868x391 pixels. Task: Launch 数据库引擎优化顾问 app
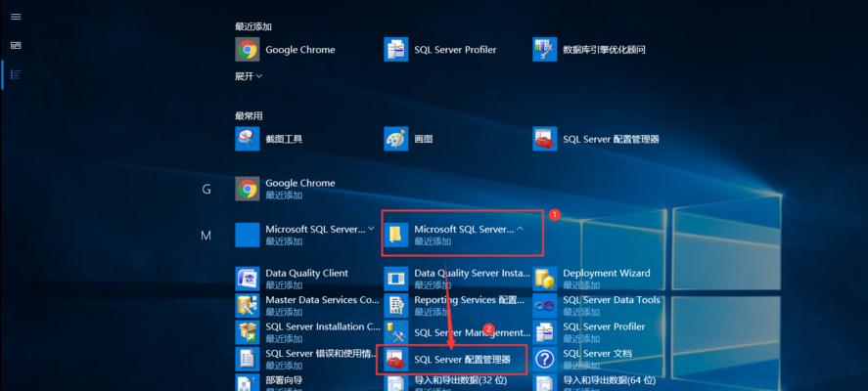589,49
